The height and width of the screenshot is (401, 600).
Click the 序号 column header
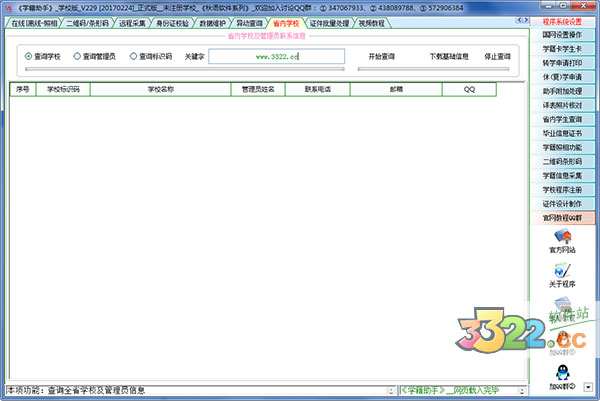click(23, 89)
